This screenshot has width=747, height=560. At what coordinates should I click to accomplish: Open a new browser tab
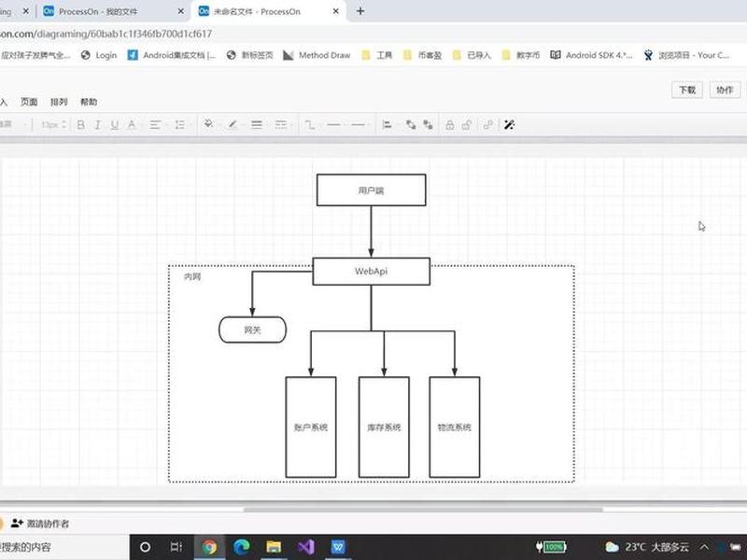click(360, 11)
